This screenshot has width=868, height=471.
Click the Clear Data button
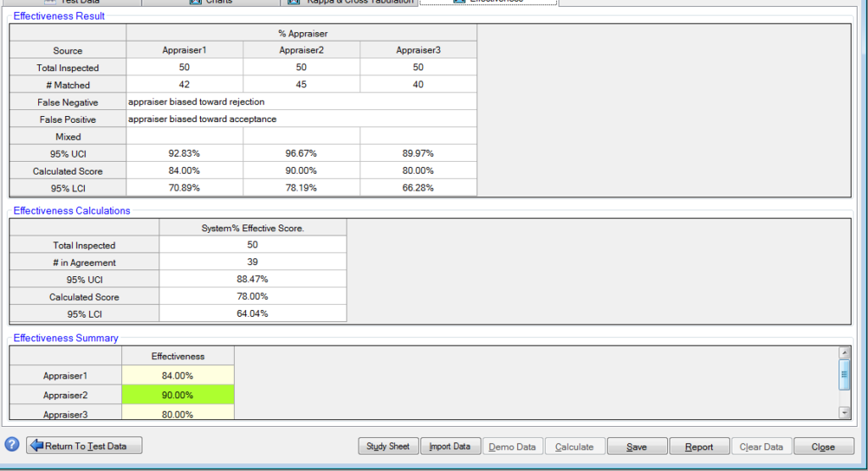click(x=761, y=446)
